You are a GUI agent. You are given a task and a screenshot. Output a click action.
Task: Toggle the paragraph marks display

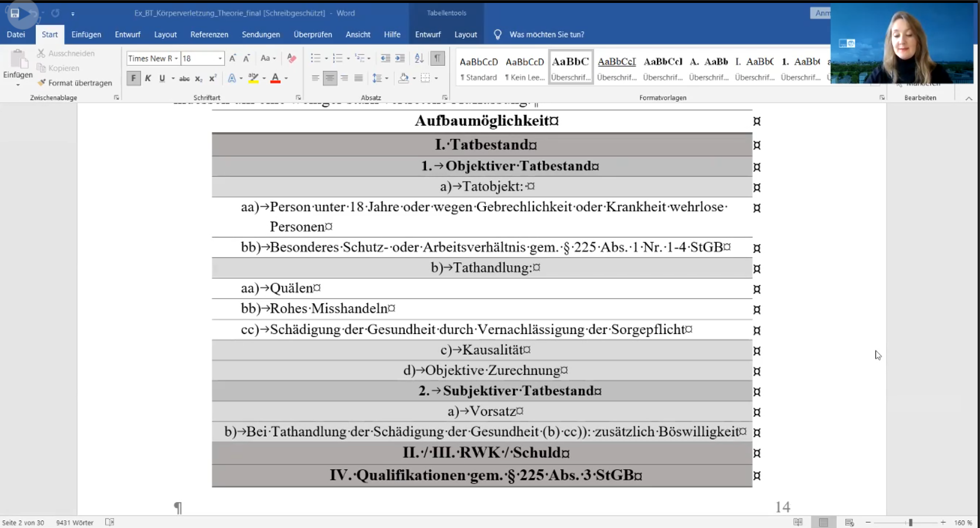click(437, 58)
